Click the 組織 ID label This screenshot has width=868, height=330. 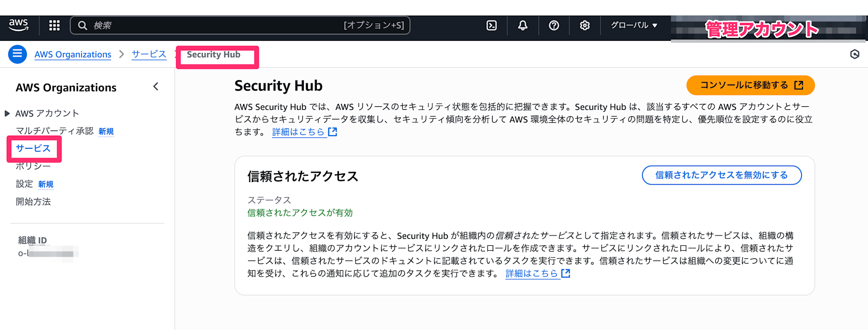pyautogui.click(x=33, y=240)
